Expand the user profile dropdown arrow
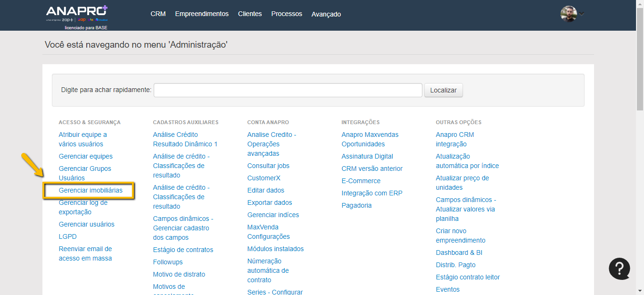This screenshot has height=295, width=644. tap(582, 14)
